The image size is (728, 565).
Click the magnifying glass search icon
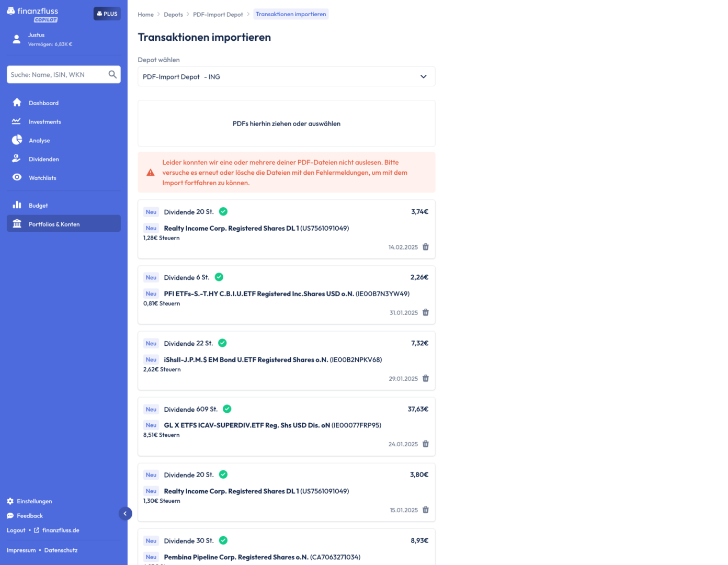coord(112,74)
